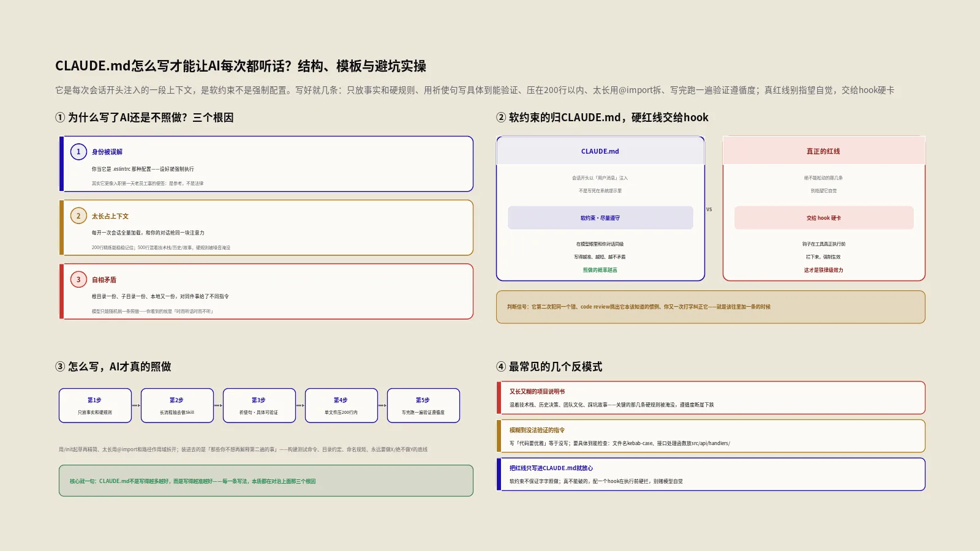The width and height of the screenshot is (980, 551).
Task: Click section heading '② 软约束的归CLAUDE.md，硬红线交给hook'
Action: click(x=602, y=118)
